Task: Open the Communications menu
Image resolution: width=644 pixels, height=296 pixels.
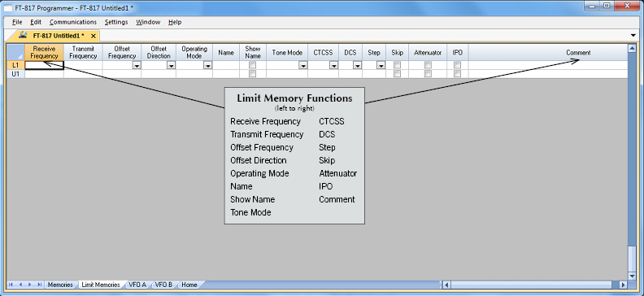Action: coord(73,22)
